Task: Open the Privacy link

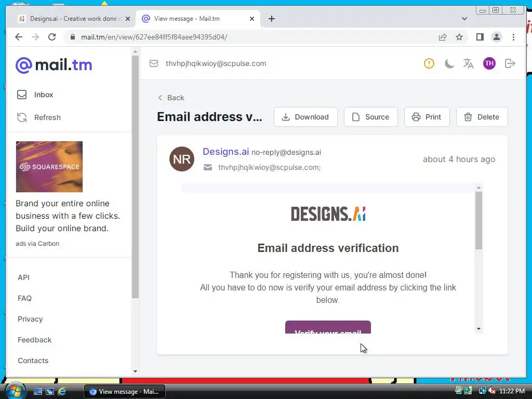Action: (30, 320)
